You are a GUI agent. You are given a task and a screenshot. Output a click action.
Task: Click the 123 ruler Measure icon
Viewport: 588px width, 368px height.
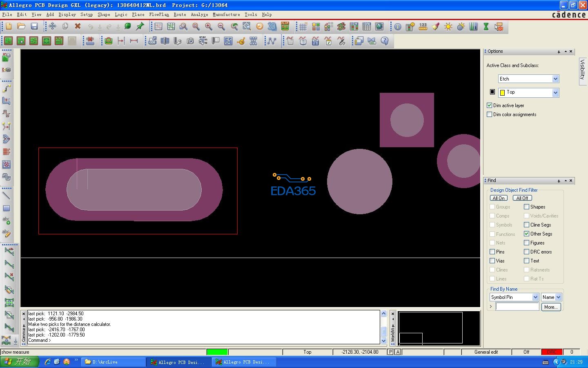pos(423,27)
